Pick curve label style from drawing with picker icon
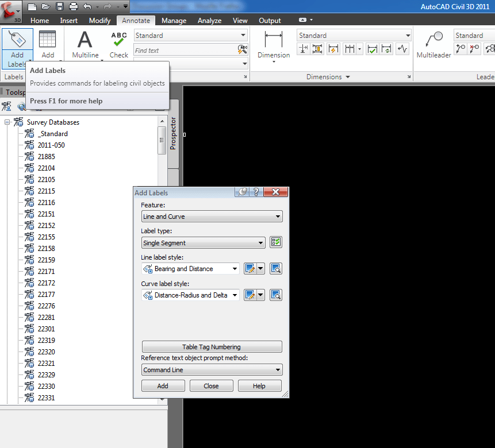495x448 pixels. [x=275, y=295]
